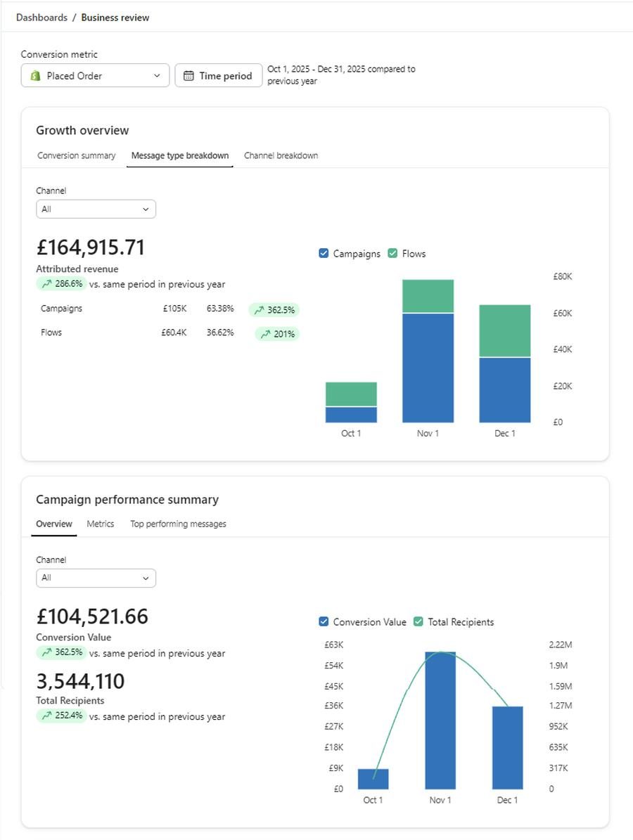Click the Time period button
Screen dimensions: 633x840
tap(219, 75)
